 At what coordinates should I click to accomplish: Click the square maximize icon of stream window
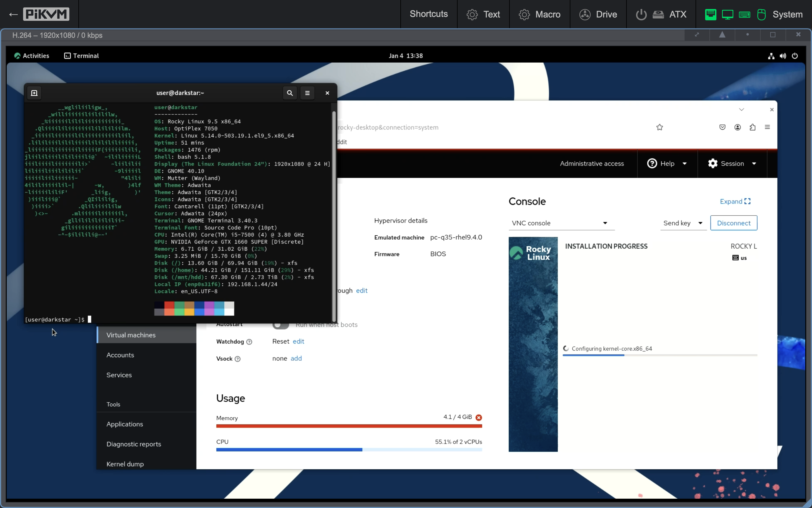tap(773, 35)
